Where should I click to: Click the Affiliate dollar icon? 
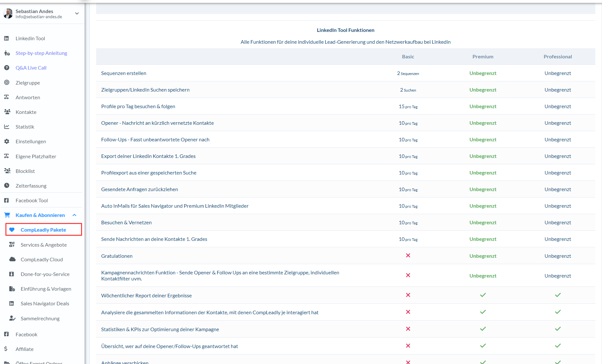click(x=6, y=349)
